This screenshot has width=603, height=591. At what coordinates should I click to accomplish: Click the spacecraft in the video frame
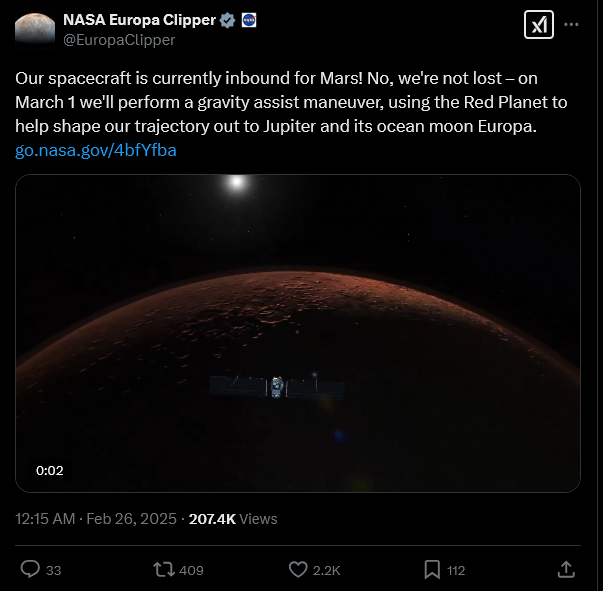[277, 386]
